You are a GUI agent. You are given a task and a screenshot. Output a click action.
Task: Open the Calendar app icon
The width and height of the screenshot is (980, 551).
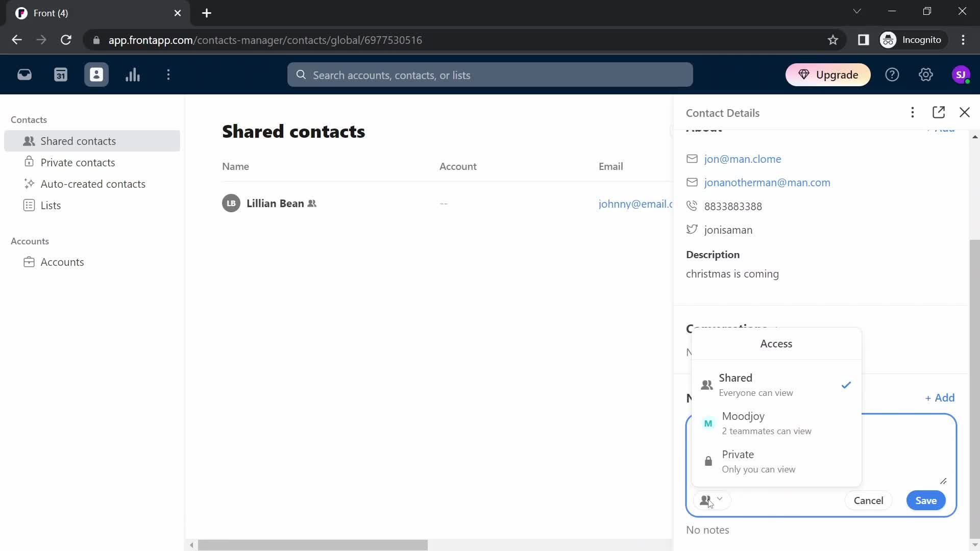click(61, 74)
